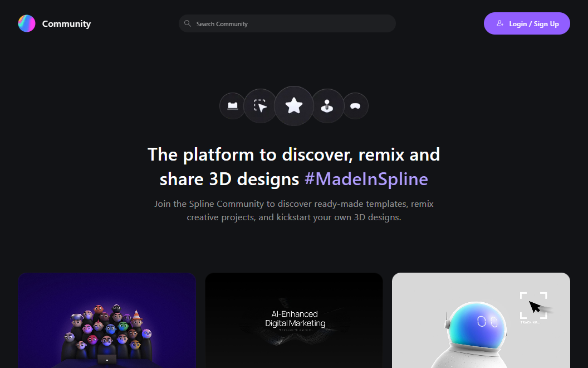Click the party hat character in crowd
The height and width of the screenshot is (368, 588).
(x=137, y=317)
